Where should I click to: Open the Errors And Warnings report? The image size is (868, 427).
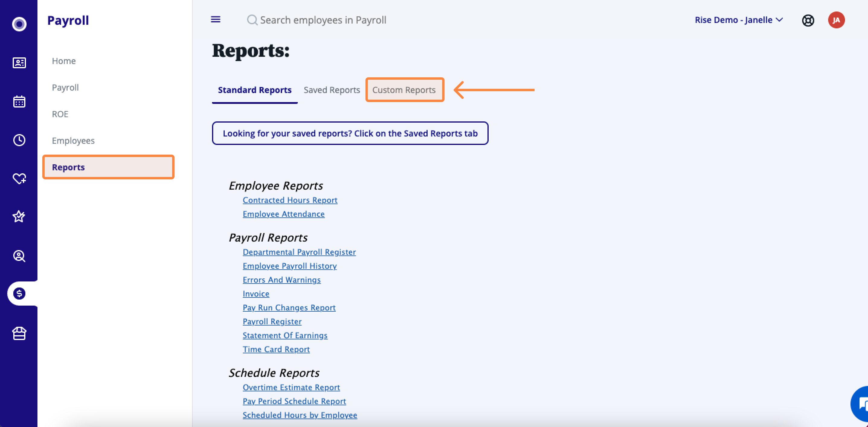(282, 280)
